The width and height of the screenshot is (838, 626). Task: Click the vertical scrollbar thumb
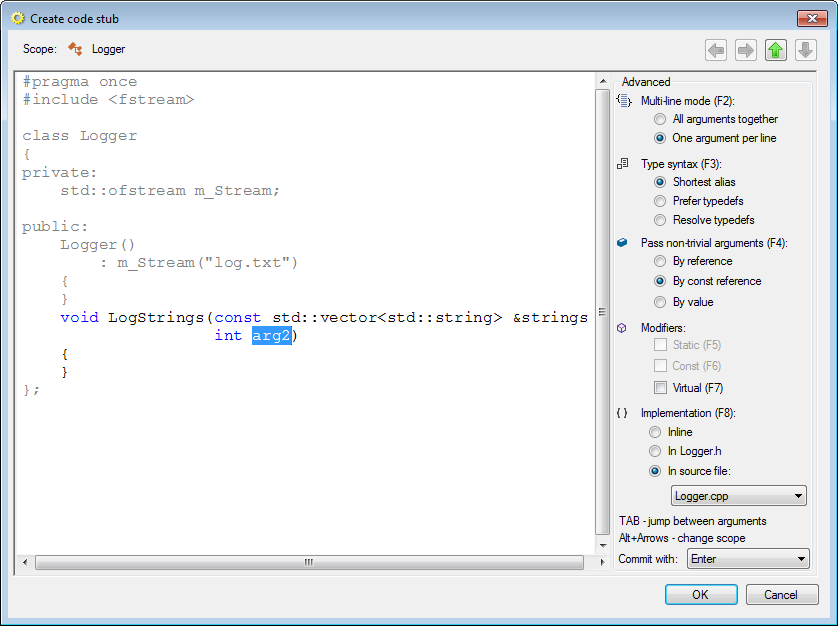tap(603, 312)
